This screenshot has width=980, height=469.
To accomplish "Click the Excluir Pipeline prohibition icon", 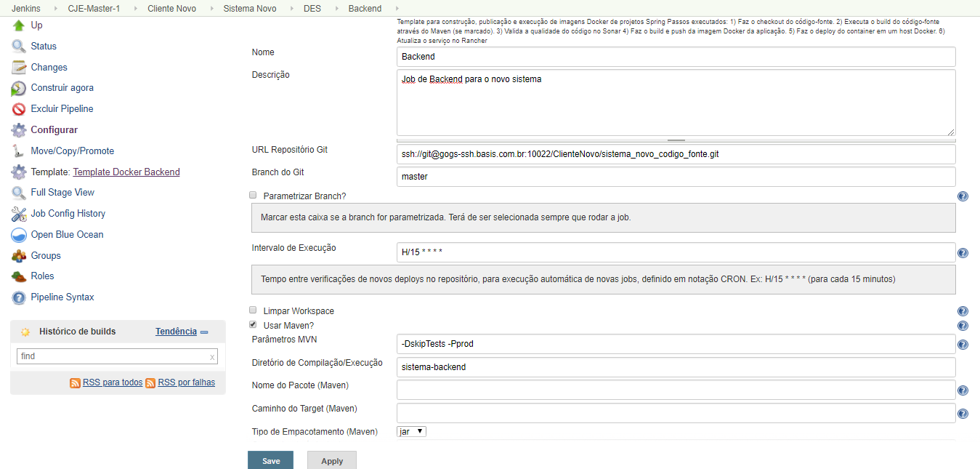I will (x=18, y=109).
